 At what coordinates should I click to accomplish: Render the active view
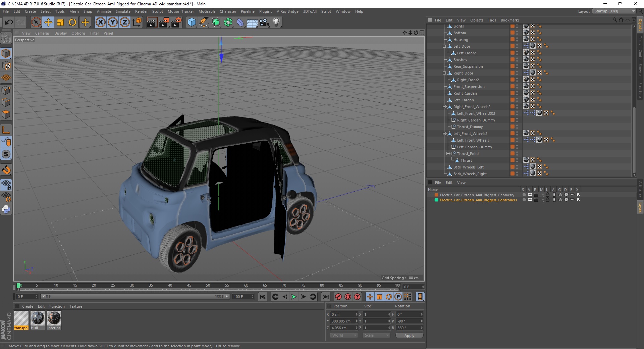(152, 22)
